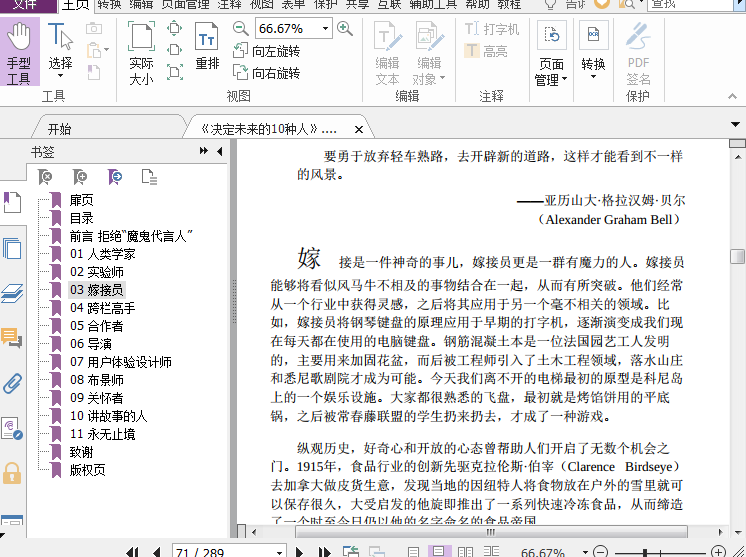This screenshot has height=557, width=746.
Task: Click the add new bookmark icon
Action: click(80, 177)
